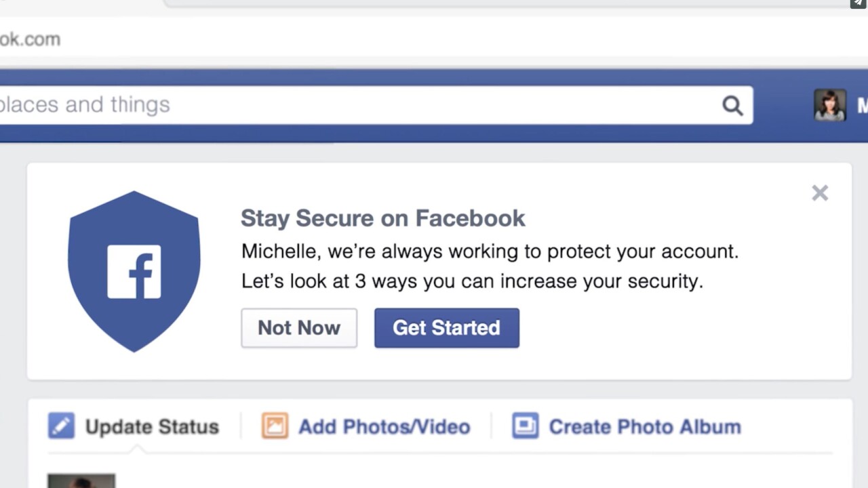The width and height of the screenshot is (868, 488).
Task: Click the small icon in the top-right corner
Action: click(x=859, y=3)
